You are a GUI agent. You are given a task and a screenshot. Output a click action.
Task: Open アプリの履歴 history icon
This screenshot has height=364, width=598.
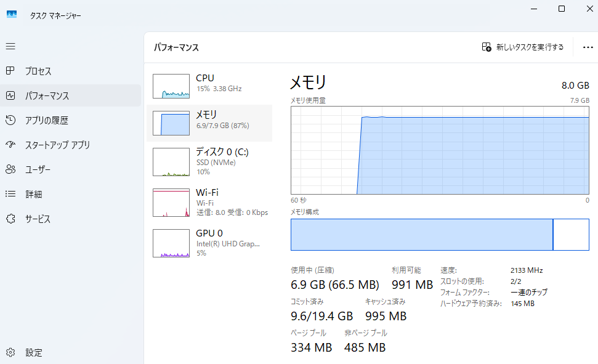tap(10, 120)
